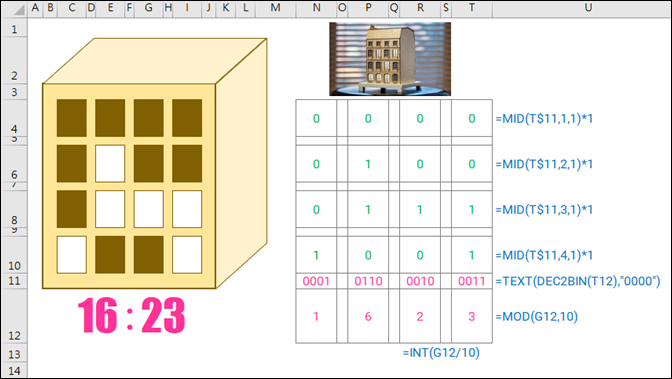The image size is (672, 379).
Task: Select green 1 in column R row 8
Action: 420,209
